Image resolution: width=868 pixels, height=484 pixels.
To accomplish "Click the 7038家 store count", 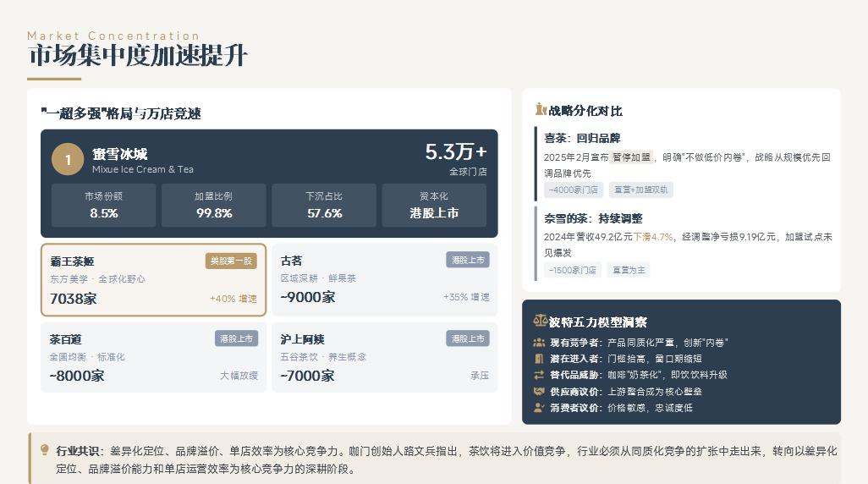I will click(x=73, y=299).
